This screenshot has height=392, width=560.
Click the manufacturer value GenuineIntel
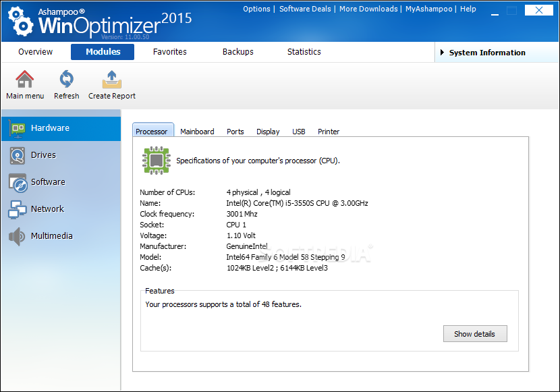tap(247, 246)
